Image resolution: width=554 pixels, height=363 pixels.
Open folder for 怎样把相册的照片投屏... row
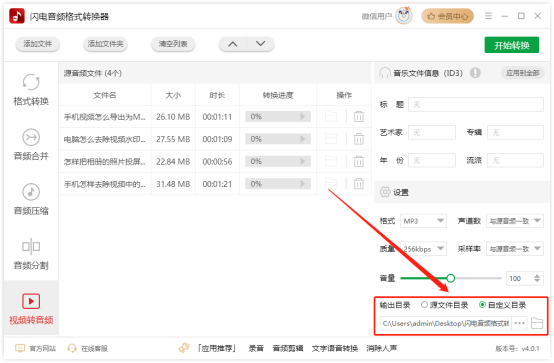tap(331, 161)
